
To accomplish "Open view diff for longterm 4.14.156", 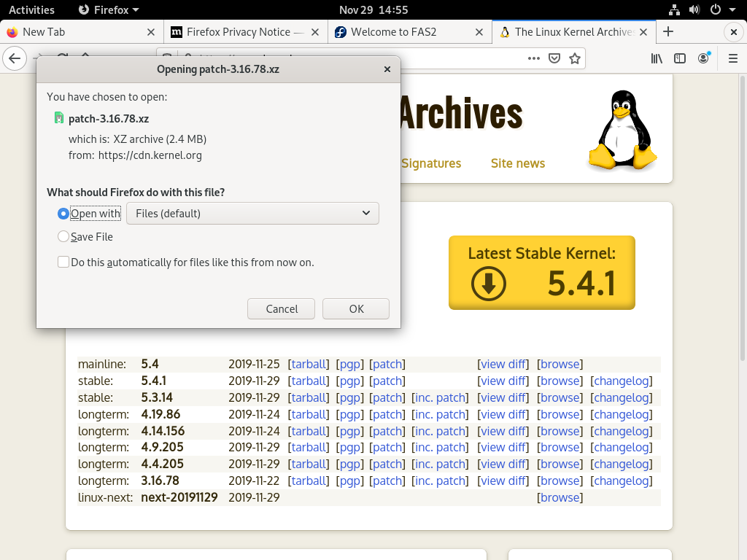I will click(x=503, y=431).
